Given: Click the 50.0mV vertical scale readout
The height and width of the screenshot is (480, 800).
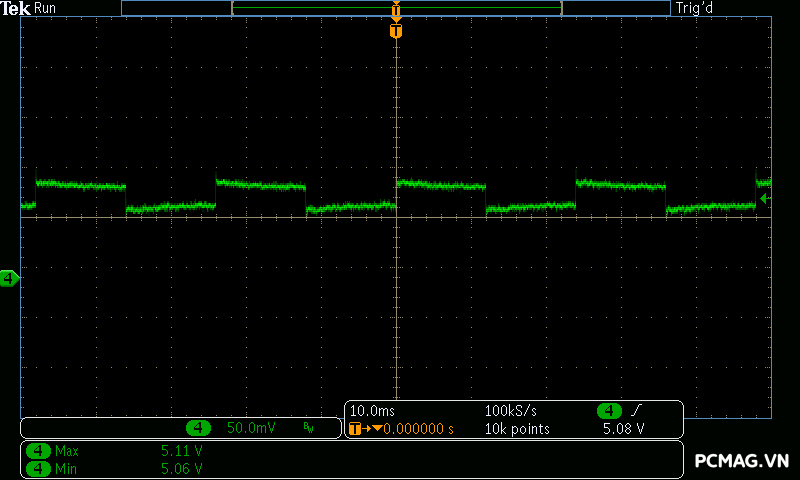Looking at the screenshot, I should (x=249, y=428).
